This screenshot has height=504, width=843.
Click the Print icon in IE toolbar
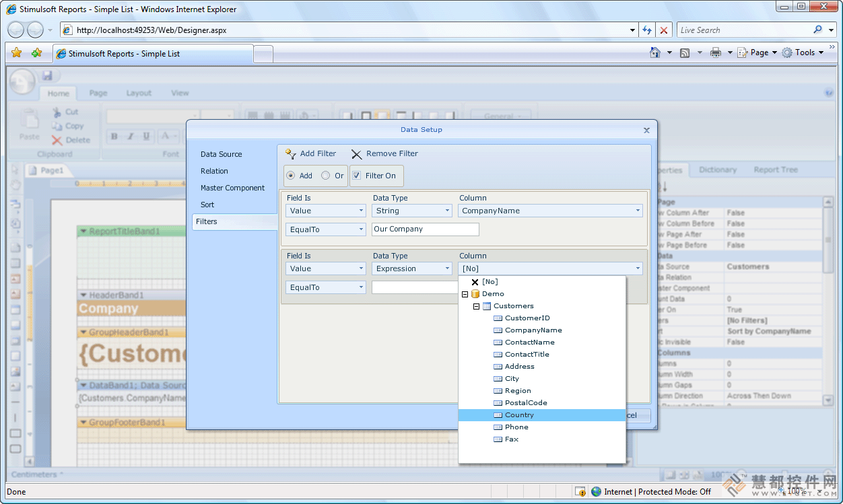coord(716,52)
